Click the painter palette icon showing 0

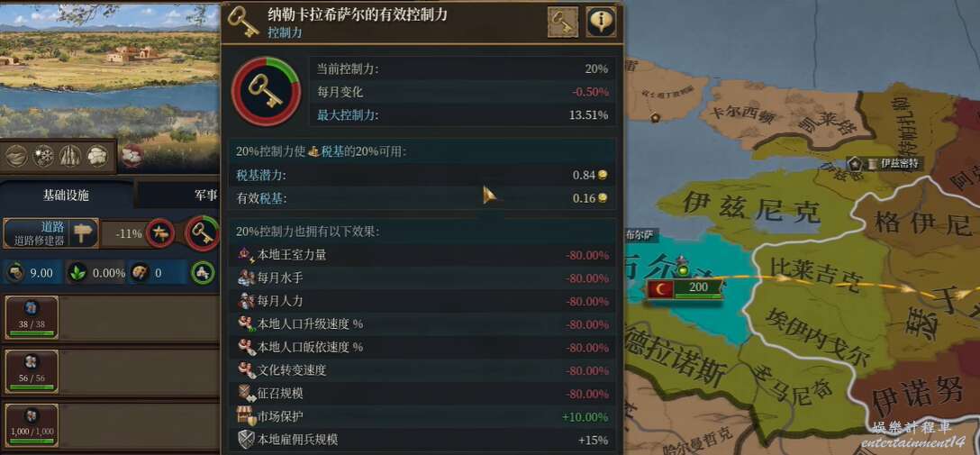tap(140, 273)
